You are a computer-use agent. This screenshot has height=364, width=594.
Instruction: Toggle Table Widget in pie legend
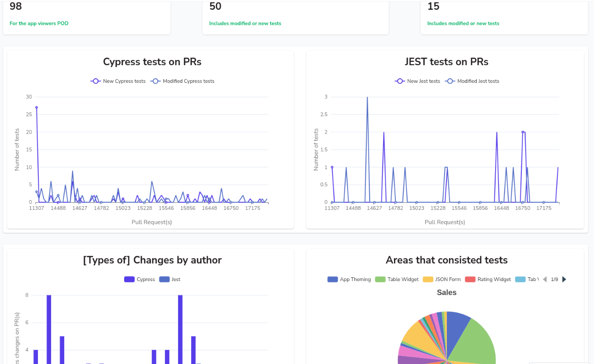397,279
